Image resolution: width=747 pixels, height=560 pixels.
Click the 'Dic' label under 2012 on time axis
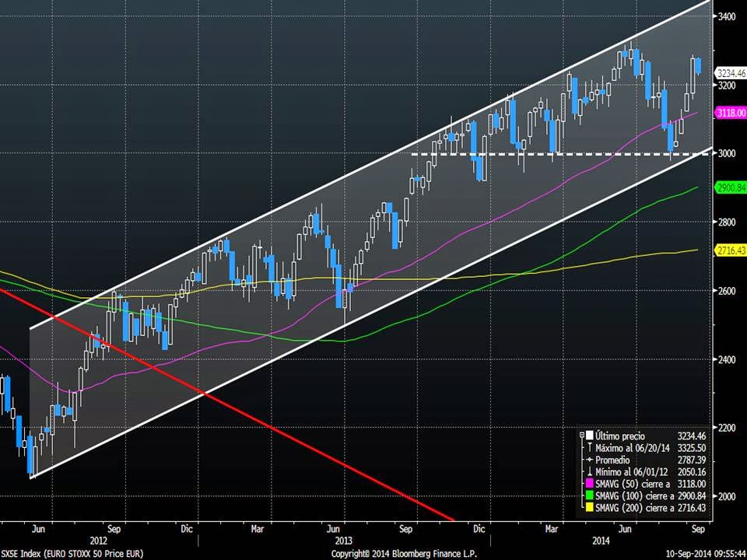tap(187, 529)
